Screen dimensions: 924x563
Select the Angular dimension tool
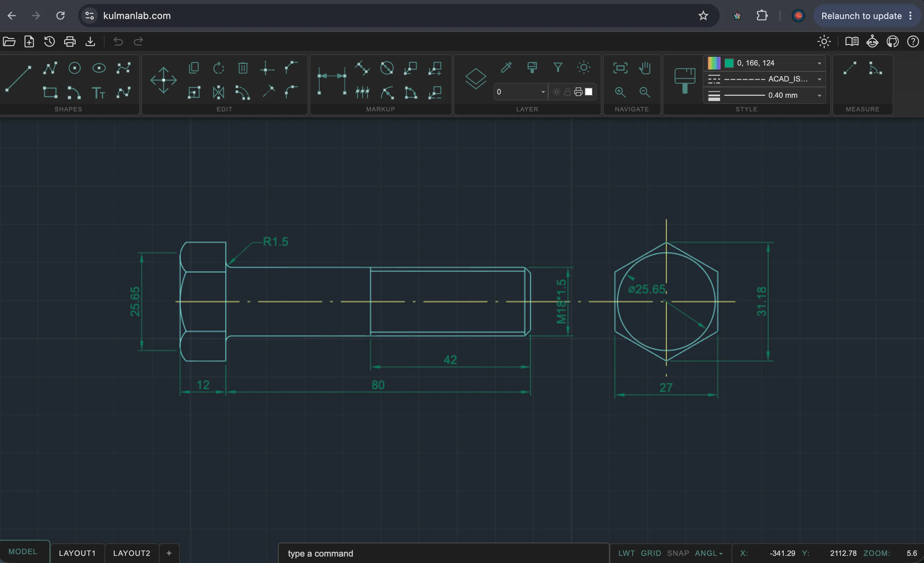coord(411,92)
